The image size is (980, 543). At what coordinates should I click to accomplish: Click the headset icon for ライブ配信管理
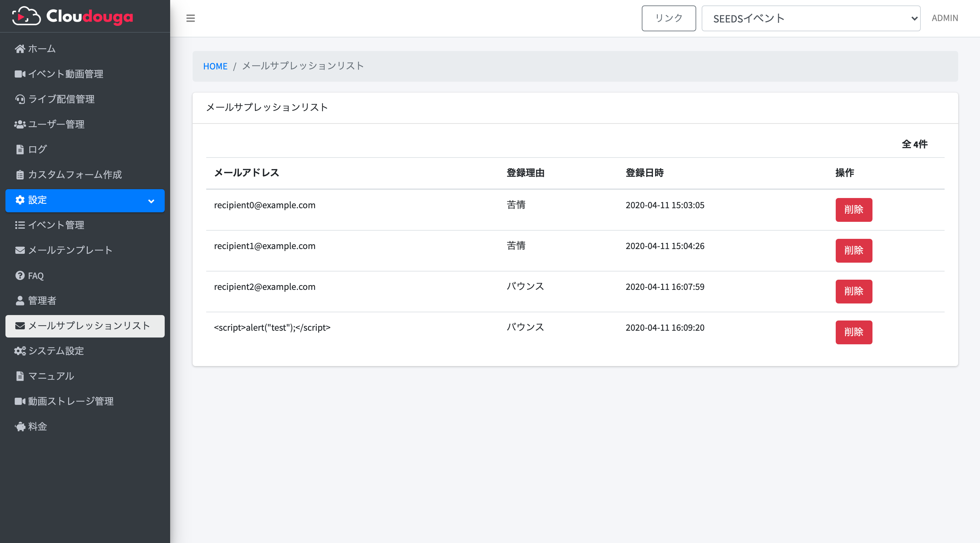20,99
